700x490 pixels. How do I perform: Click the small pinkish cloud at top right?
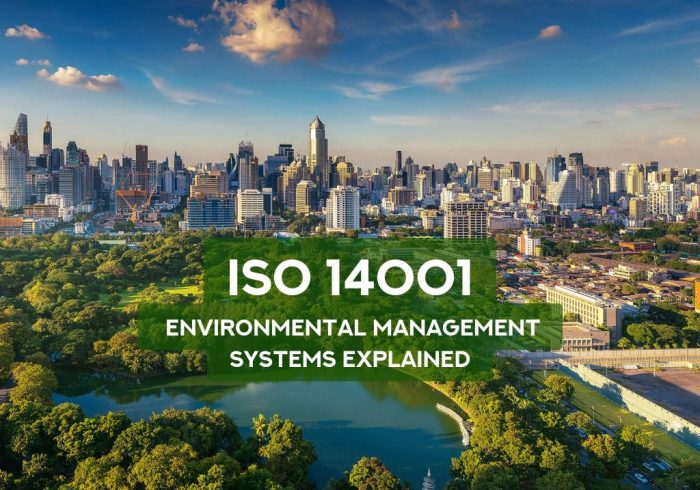549,32
